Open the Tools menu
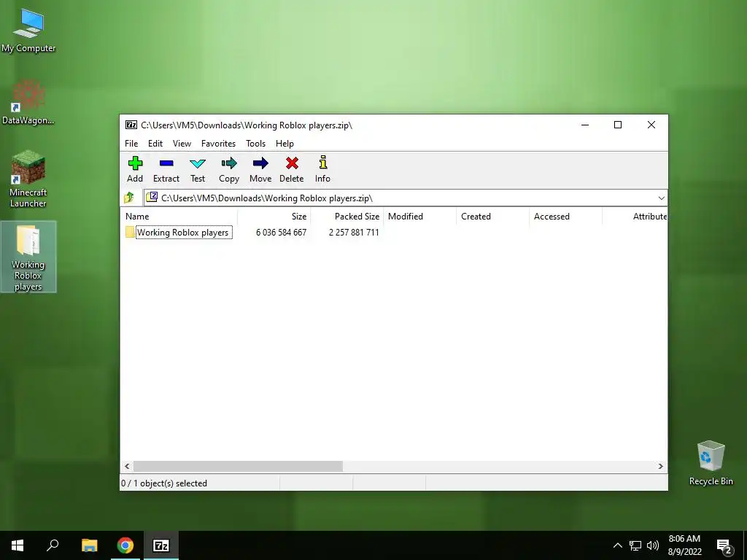The height and width of the screenshot is (560, 747). (x=256, y=144)
